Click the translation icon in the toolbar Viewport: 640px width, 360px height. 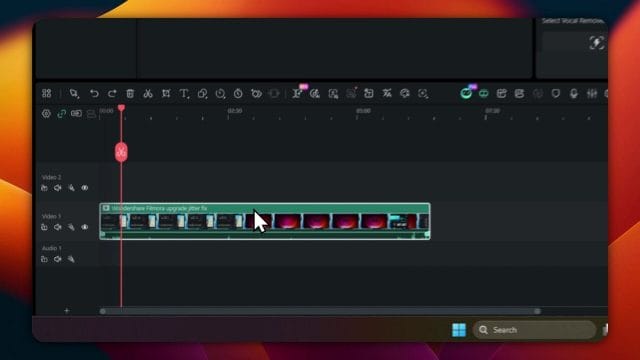[387, 93]
